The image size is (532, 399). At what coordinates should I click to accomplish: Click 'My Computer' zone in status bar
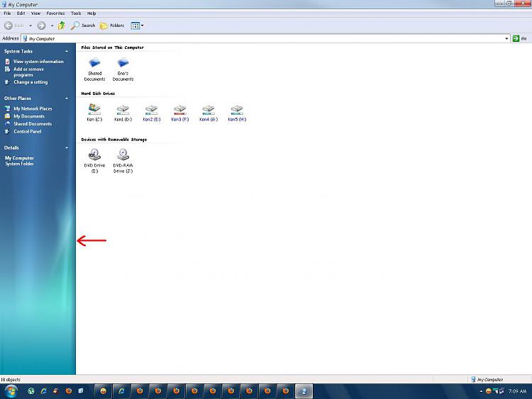pyautogui.click(x=487, y=380)
